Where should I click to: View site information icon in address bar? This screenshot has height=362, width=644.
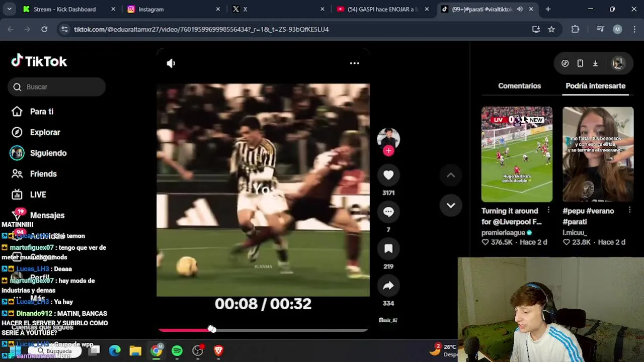(64, 29)
